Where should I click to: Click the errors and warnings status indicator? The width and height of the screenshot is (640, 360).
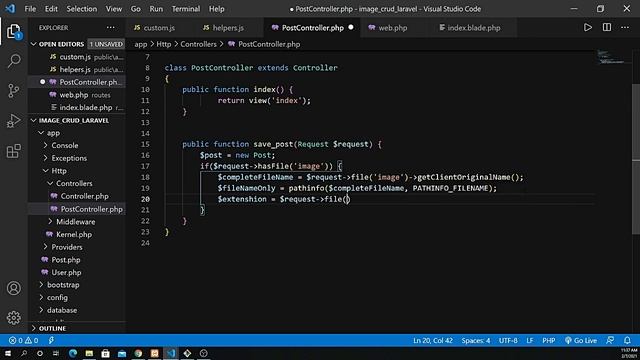(24, 340)
